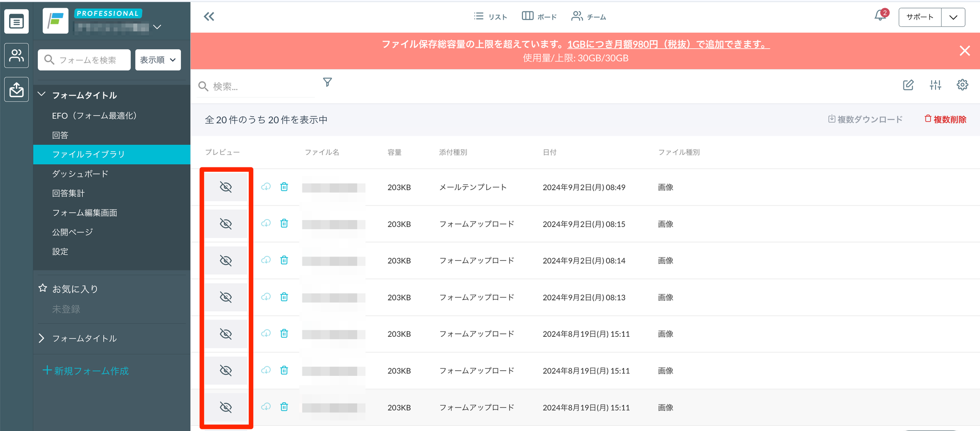Open ダッシュボード in the sidebar
The width and height of the screenshot is (980, 431).
coord(80,174)
